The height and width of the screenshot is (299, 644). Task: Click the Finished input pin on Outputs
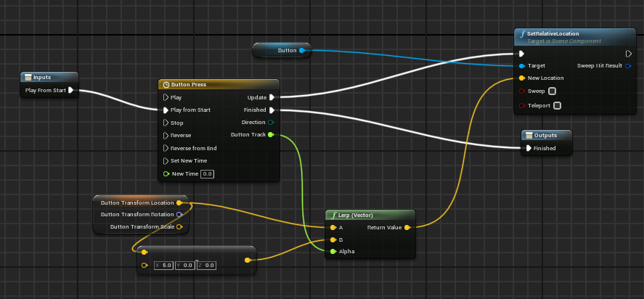click(x=529, y=148)
